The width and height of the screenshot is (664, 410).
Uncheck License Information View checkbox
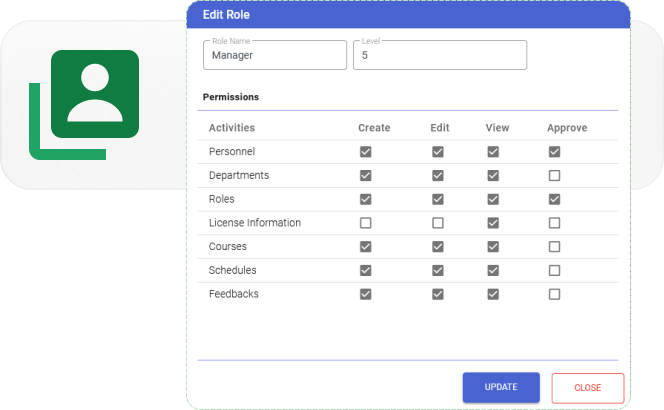click(493, 223)
